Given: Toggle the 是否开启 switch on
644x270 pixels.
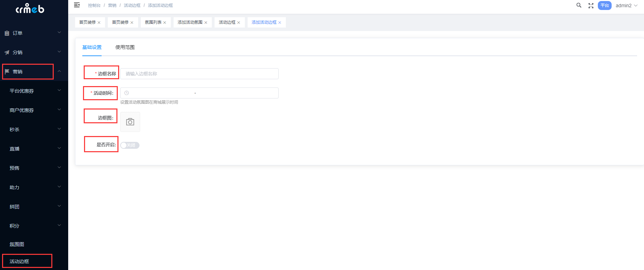Looking at the screenshot, I should point(130,145).
